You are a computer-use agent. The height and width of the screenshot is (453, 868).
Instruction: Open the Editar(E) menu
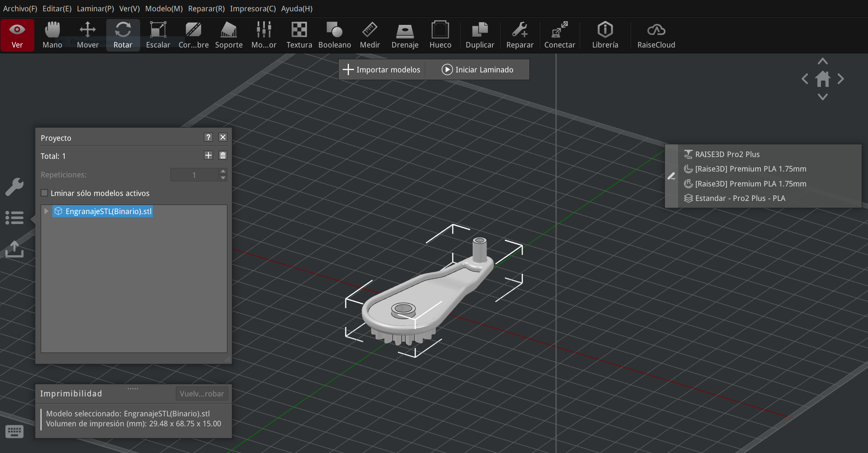[57, 9]
